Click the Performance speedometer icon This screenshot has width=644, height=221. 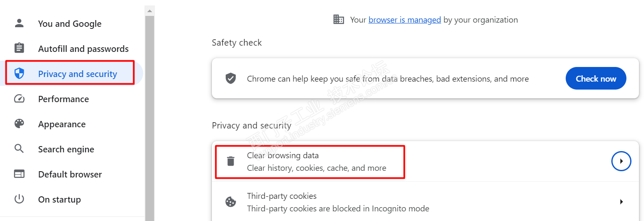coord(19,99)
